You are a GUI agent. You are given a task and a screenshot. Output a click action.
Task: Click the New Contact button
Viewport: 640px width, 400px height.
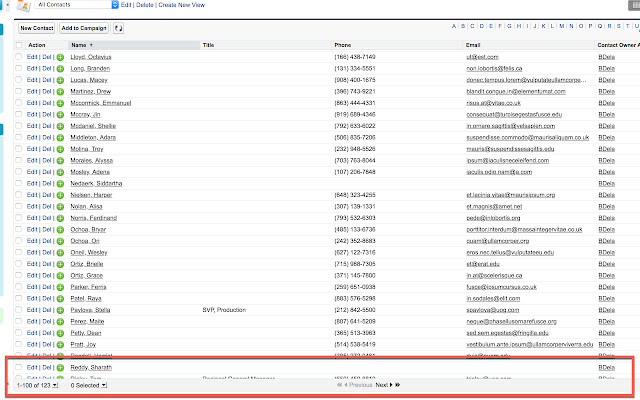pos(37,28)
